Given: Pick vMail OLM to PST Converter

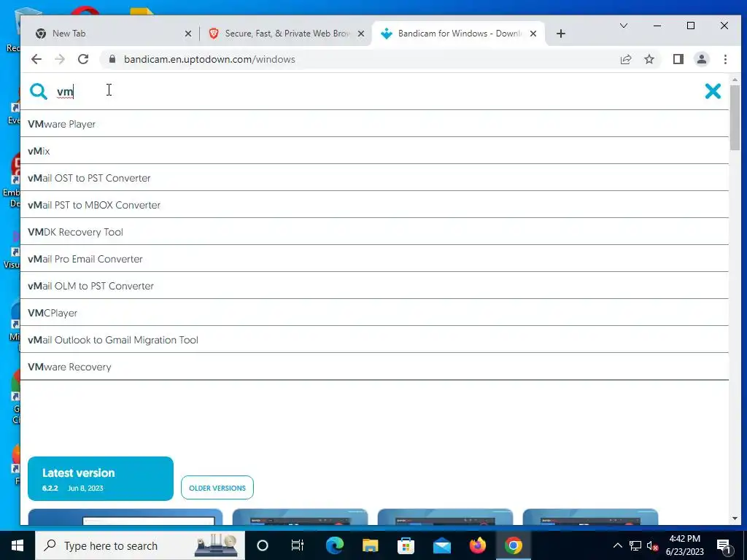Looking at the screenshot, I should point(374,286).
